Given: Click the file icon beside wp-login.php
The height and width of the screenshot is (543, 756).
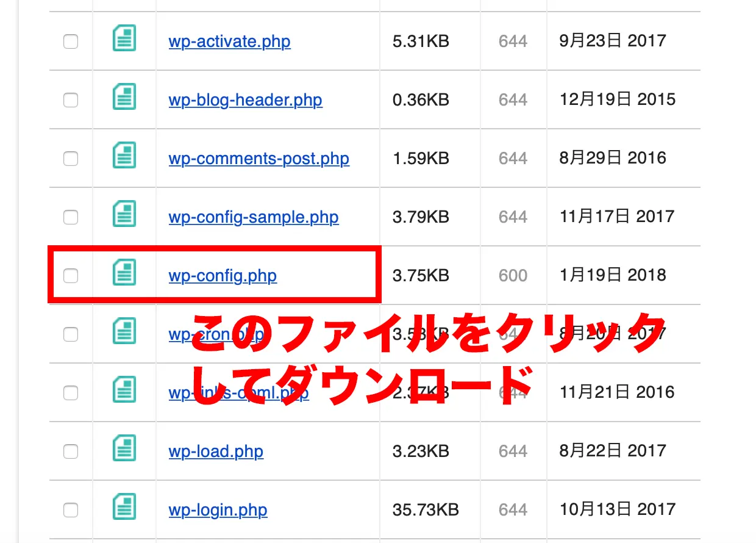Looking at the screenshot, I should (124, 508).
